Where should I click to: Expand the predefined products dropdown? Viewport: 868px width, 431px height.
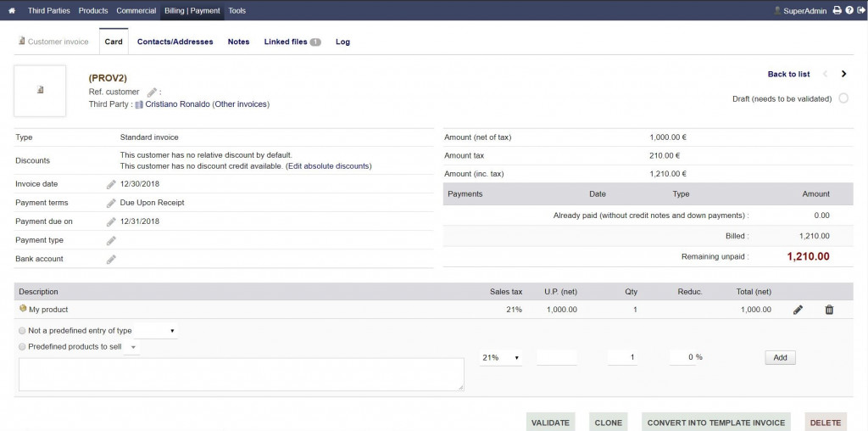click(134, 347)
